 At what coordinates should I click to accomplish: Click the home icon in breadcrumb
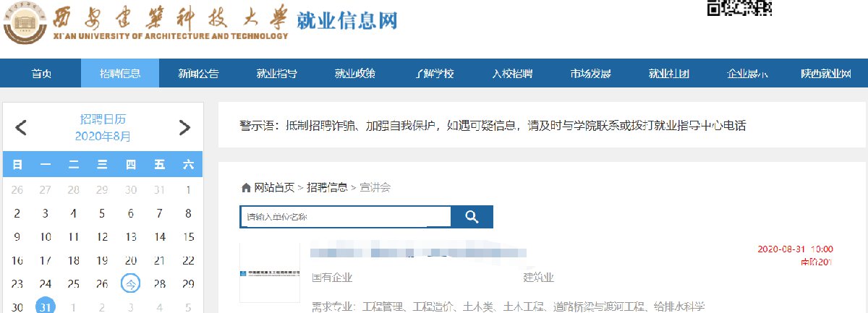click(246, 188)
